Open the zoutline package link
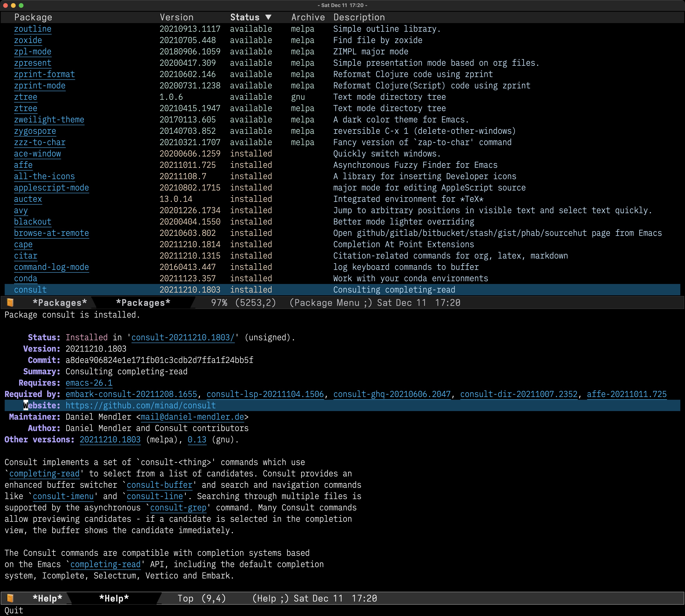Viewport: 685px width, 616px height. coord(32,29)
